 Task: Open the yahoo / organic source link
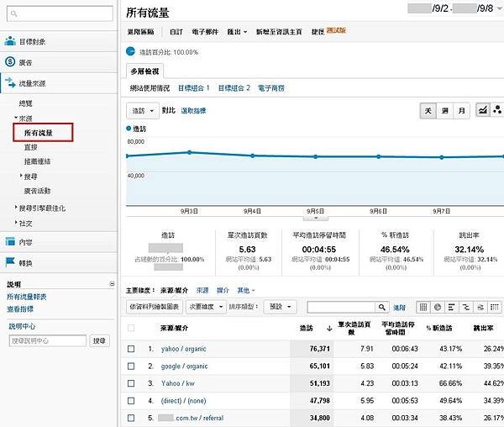pyautogui.click(x=183, y=349)
